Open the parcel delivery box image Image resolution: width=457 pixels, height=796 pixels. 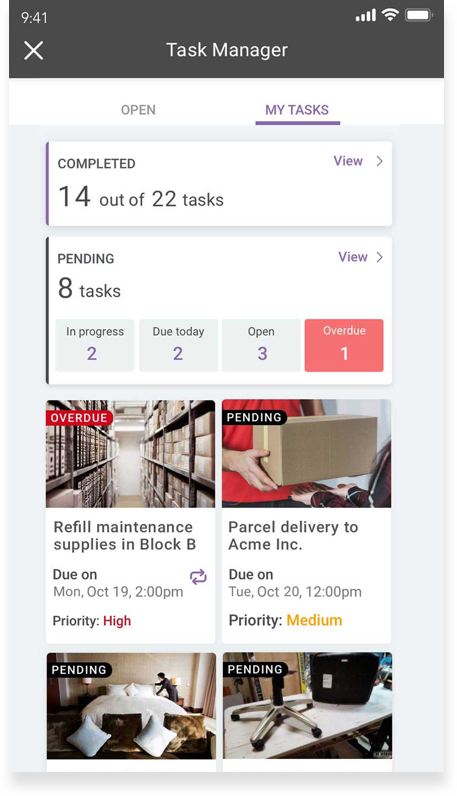tap(306, 454)
